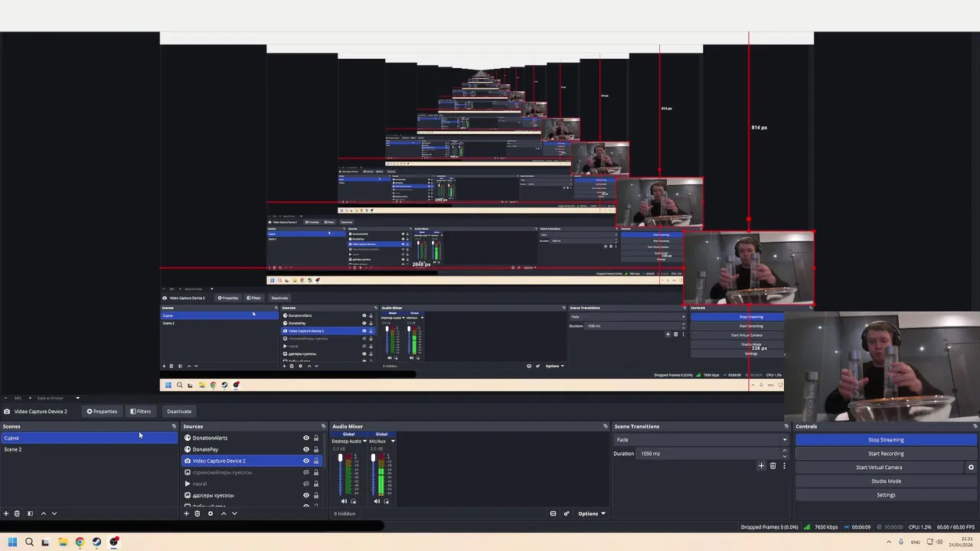Zoom out the preview with the minus icon
Image resolution: width=980 pixels, height=551 pixels.
tap(6, 398)
